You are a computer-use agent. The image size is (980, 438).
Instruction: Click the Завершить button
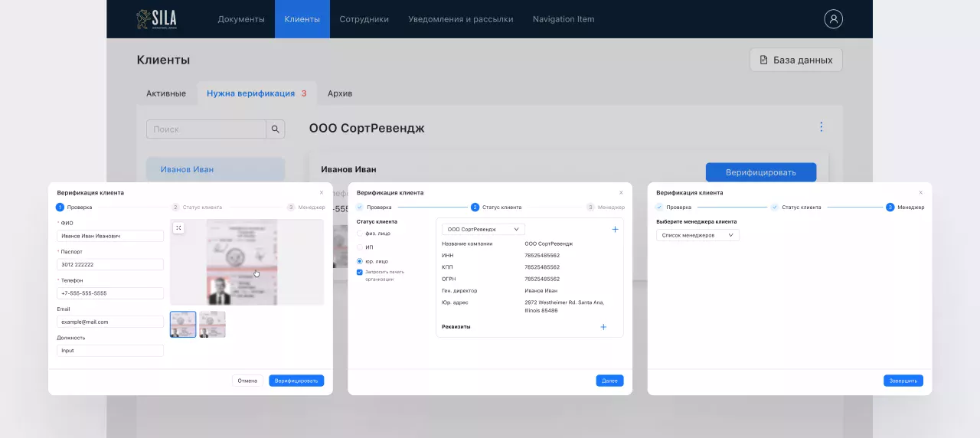pyautogui.click(x=903, y=381)
